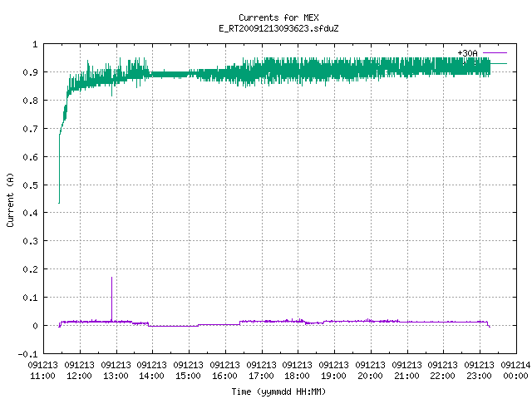This screenshot has width=532, height=399.
Task: Click the "Currents for MEX" chart title
Action: click(278, 17)
